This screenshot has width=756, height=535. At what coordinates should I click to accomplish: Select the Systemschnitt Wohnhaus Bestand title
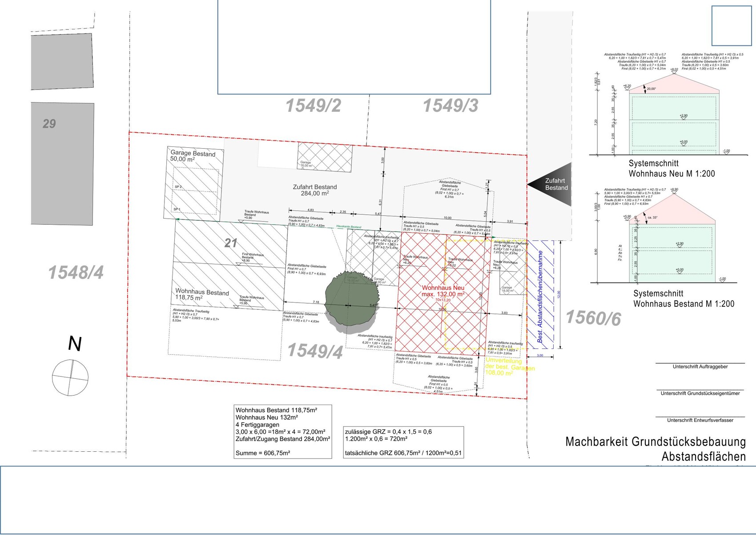click(684, 299)
